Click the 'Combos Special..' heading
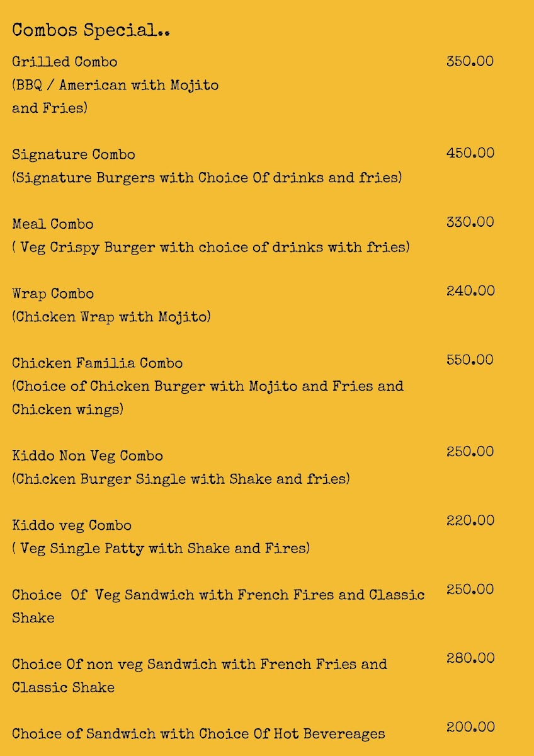This screenshot has width=534, height=756. (91, 30)
